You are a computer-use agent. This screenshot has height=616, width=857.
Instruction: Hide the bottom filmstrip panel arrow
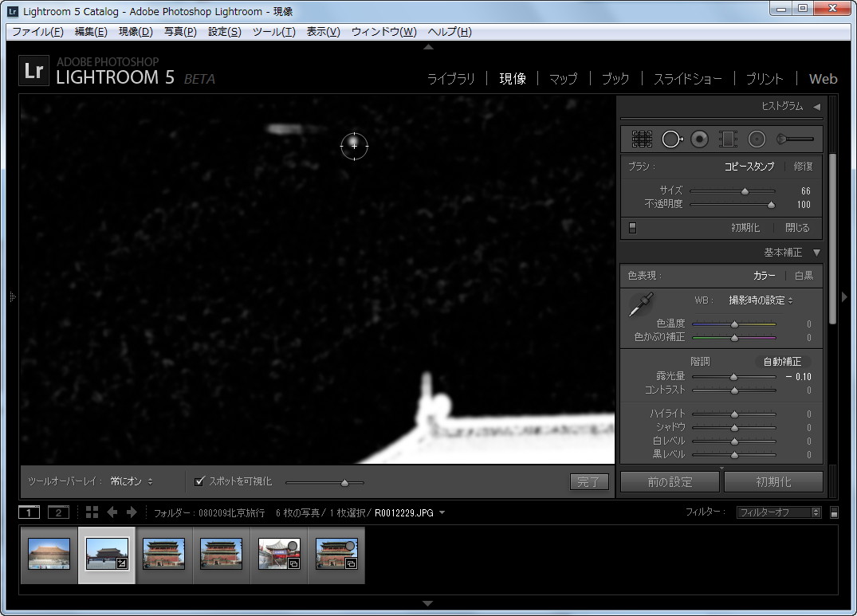tap(428, 603)
